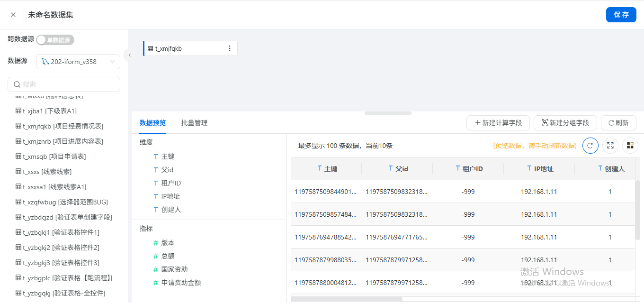Click the 新建计算字段 button
Image resolution: width=644 pixels, height=304 pixels.
click(x=498, y=123)
